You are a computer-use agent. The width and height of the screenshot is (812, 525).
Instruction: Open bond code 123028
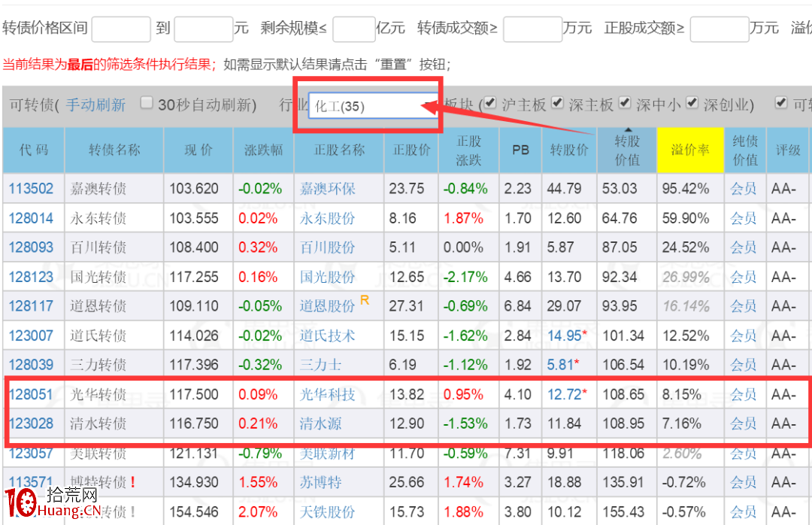click(x=31, y=423)
